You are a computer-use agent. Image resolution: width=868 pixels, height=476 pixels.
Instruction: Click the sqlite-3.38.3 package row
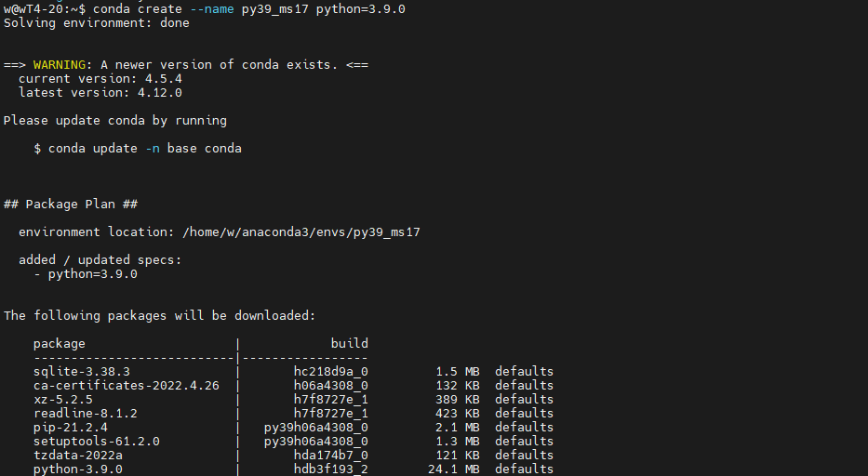coord(293,371)
